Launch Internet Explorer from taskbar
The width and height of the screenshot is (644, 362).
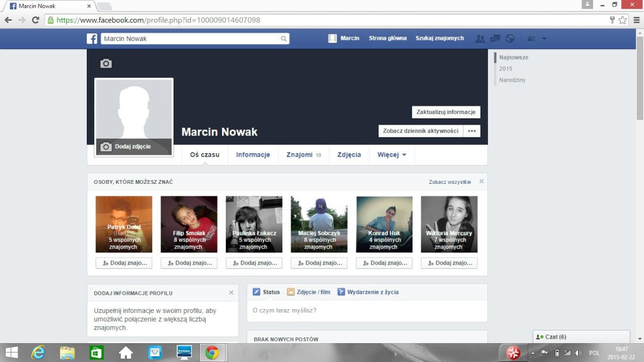[x=38, y=353]
